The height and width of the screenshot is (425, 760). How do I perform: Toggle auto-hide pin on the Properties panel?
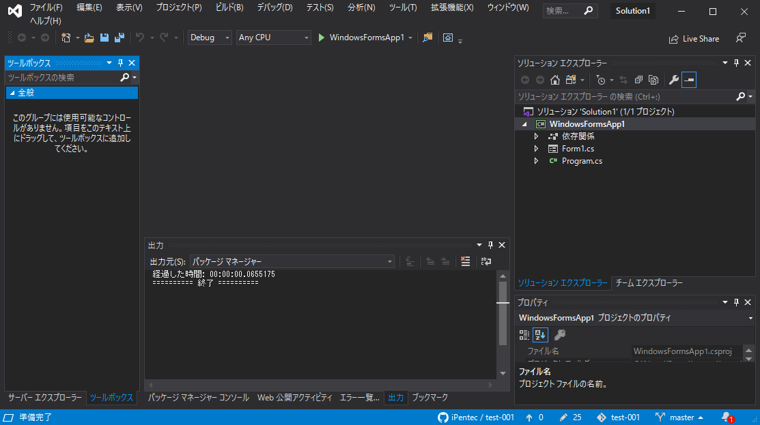coord(736,302)
